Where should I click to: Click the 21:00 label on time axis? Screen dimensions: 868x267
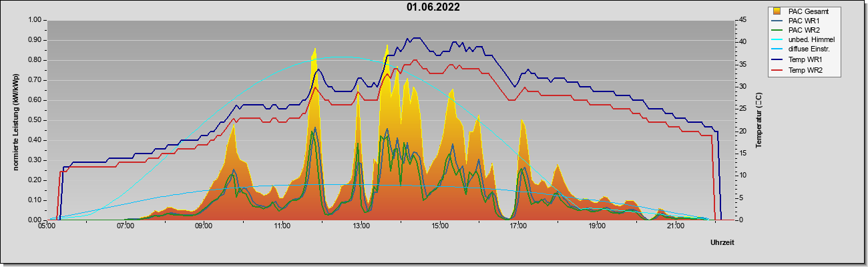pyautogui.click(x=676, y=226)
